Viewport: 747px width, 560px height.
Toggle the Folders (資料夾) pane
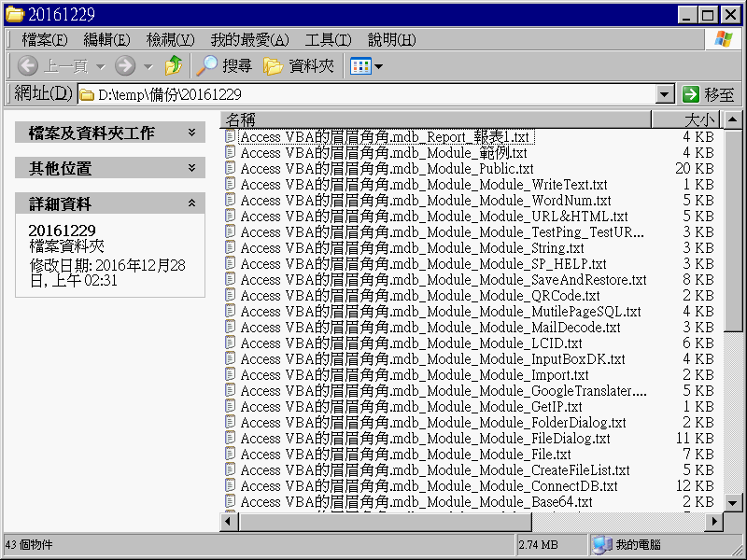(x=298, y=65)
